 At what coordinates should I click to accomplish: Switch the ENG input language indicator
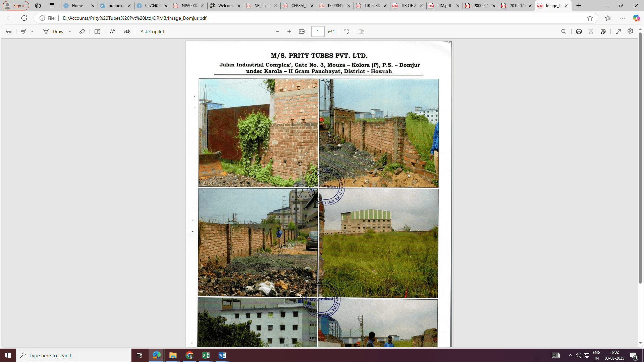tap(597, 355)
